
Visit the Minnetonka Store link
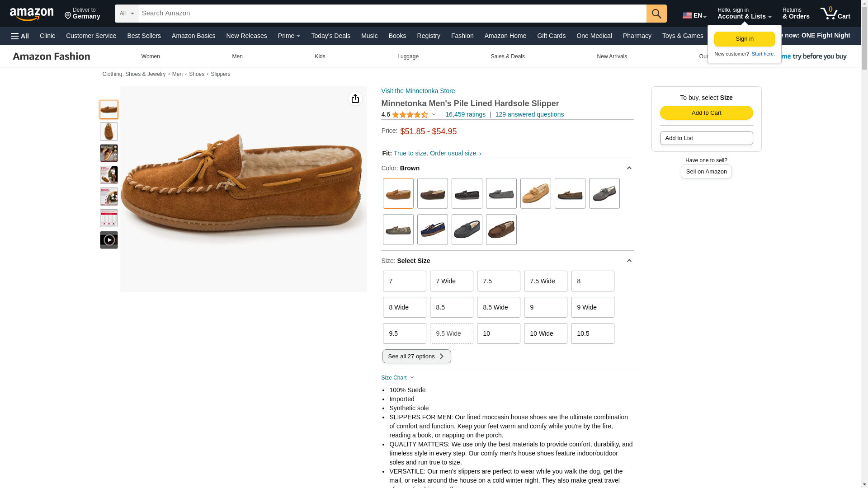coord(418,91)
